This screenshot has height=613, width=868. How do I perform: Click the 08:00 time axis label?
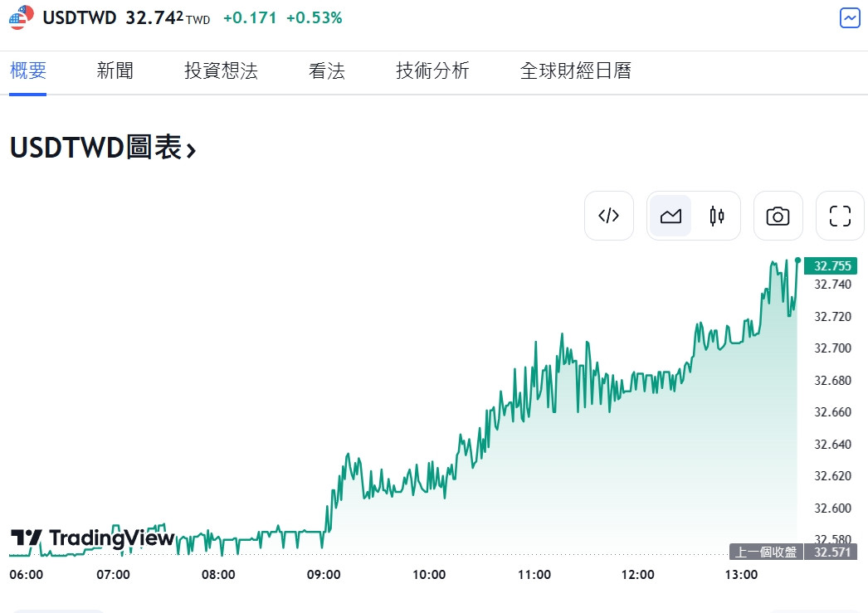pyautogui.click(x=218, y=575)
